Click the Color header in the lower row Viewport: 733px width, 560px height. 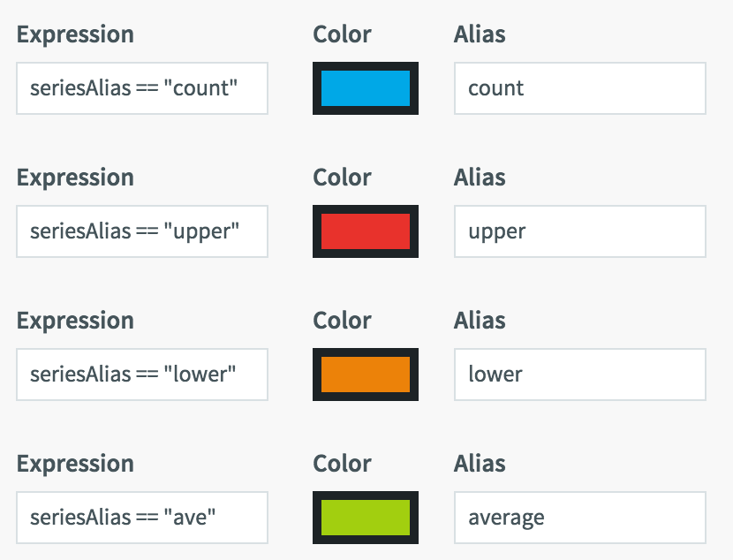coord(342,321)
